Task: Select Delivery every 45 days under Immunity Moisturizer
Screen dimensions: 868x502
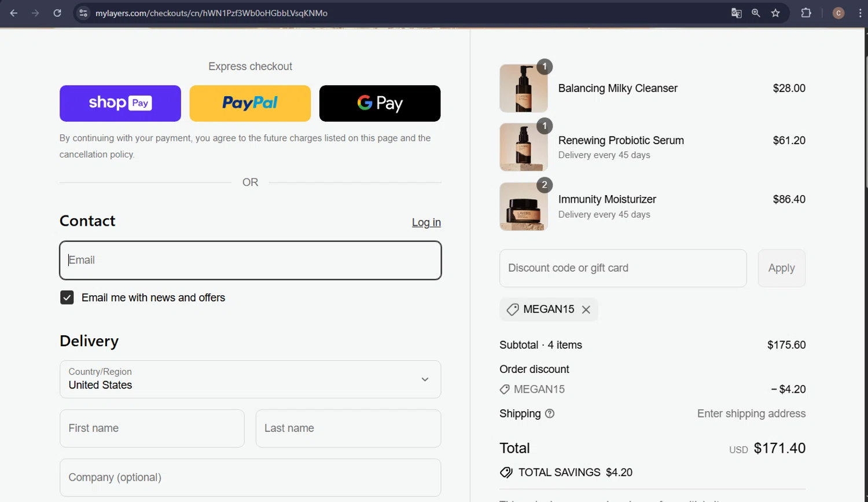Action: [604, 214]
